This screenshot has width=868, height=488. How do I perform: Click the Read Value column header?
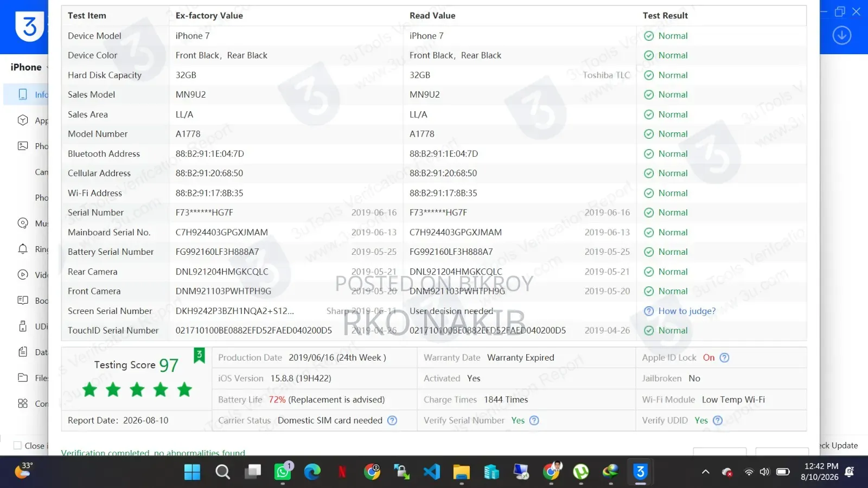(432, 16)
